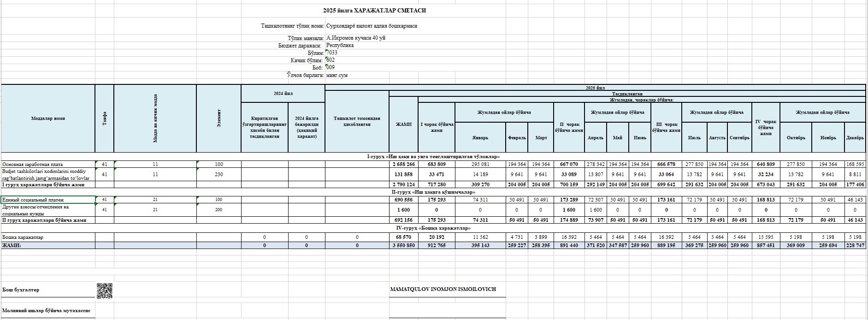
Task: Click the budget level cell Республика
Action: click(340, 45)
